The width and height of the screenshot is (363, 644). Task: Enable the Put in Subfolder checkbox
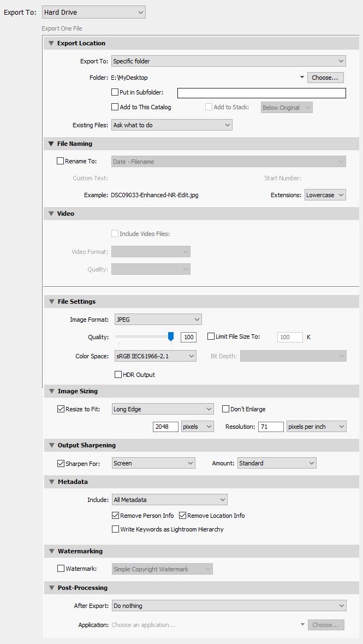[x=115, y=92]
